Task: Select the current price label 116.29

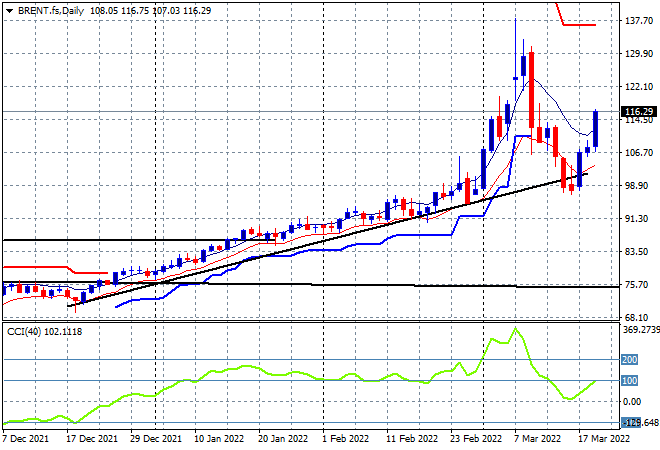Action: (638, 111)
